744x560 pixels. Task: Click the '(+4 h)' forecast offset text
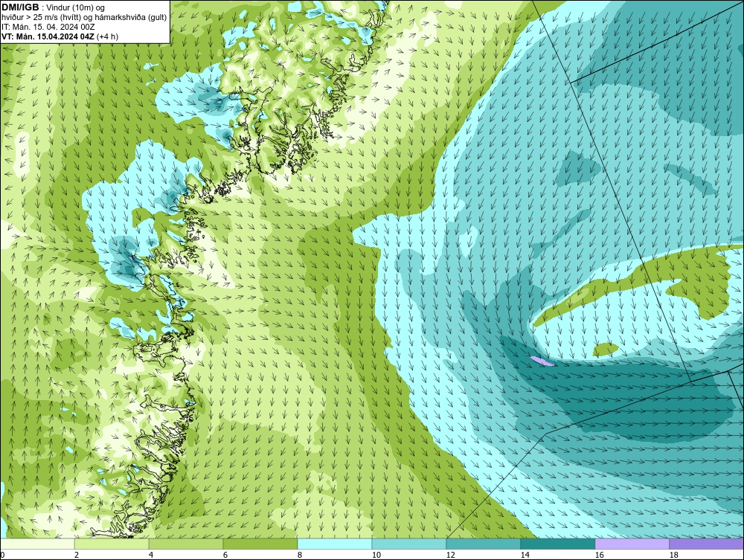[107, 36]
